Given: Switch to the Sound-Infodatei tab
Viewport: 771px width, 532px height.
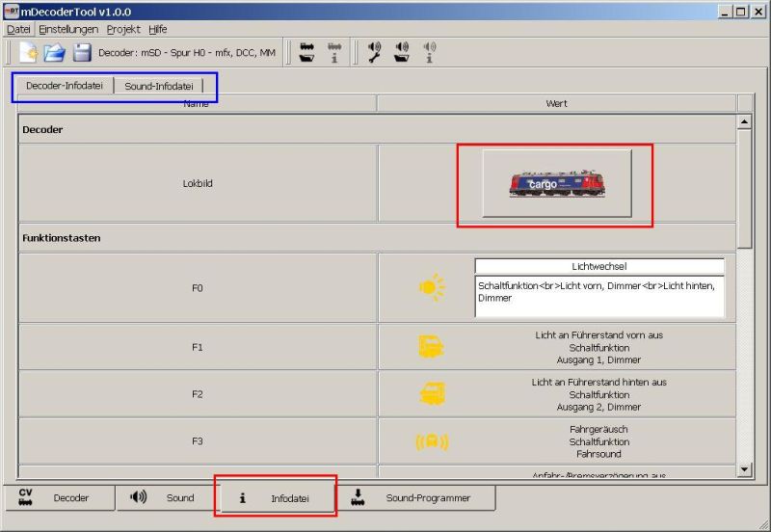Looking at the screenshot, I should pyautogui.click(x=159, y=86).
